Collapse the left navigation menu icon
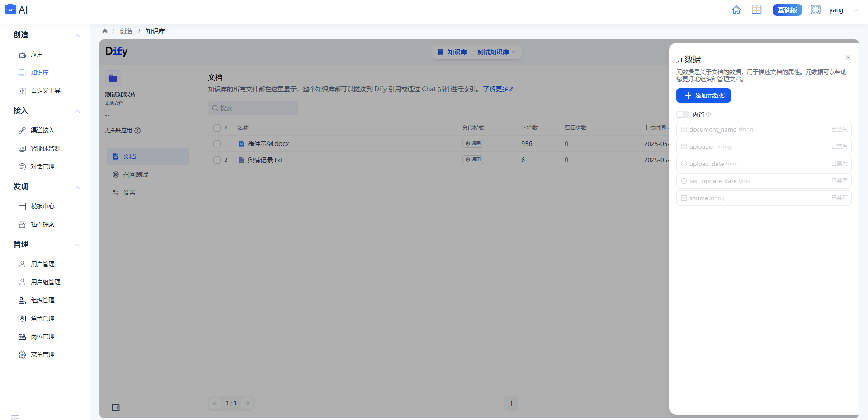 tap(15, 417)
